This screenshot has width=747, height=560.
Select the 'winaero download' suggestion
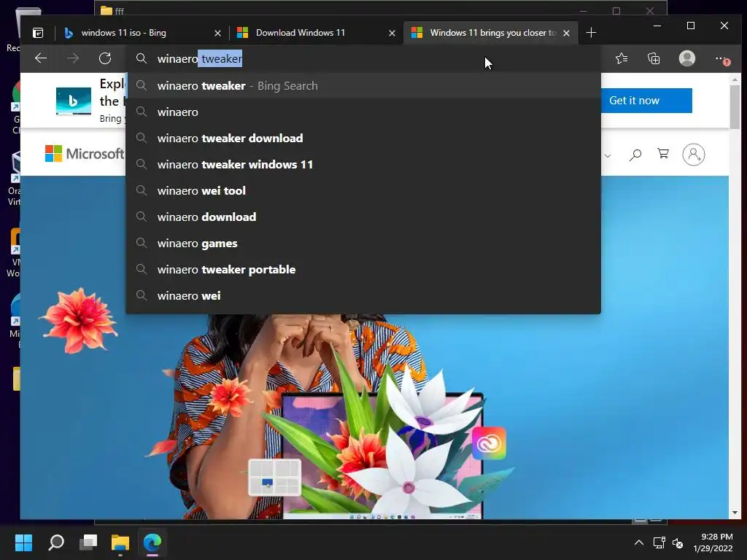(363, 217)
